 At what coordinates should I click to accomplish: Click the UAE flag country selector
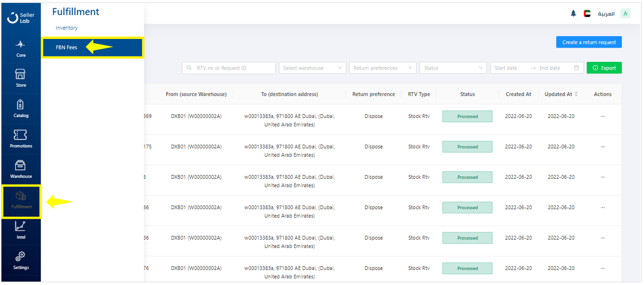click(587, 14)
